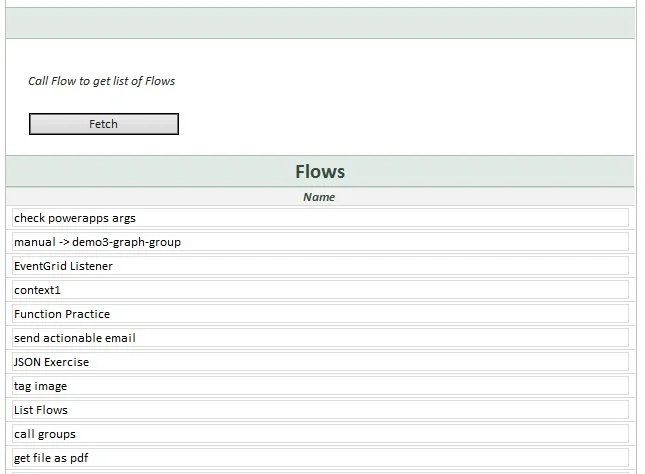This screenshot has height=474, width=645.
Task: Click the 'JSON Exercise' flow row
Action: click(320, 362)
